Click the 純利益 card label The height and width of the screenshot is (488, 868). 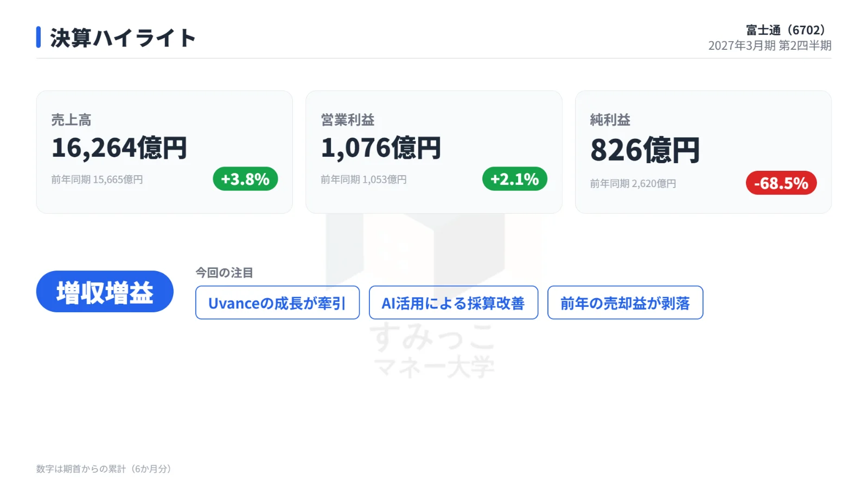click(610, 120)
